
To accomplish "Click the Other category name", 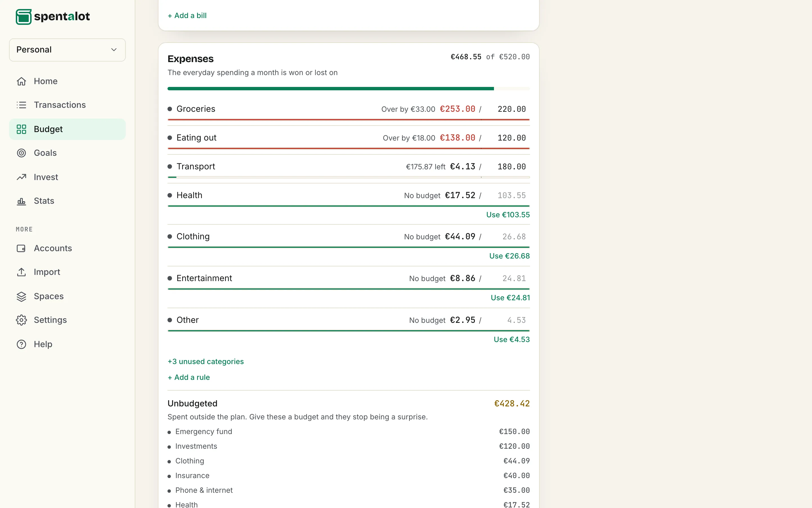I will click(x=187, y=320).
